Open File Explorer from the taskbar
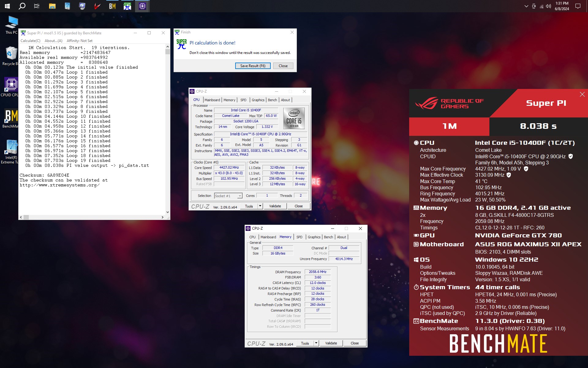This screenshot has height=368, width=588. [52, 6]
